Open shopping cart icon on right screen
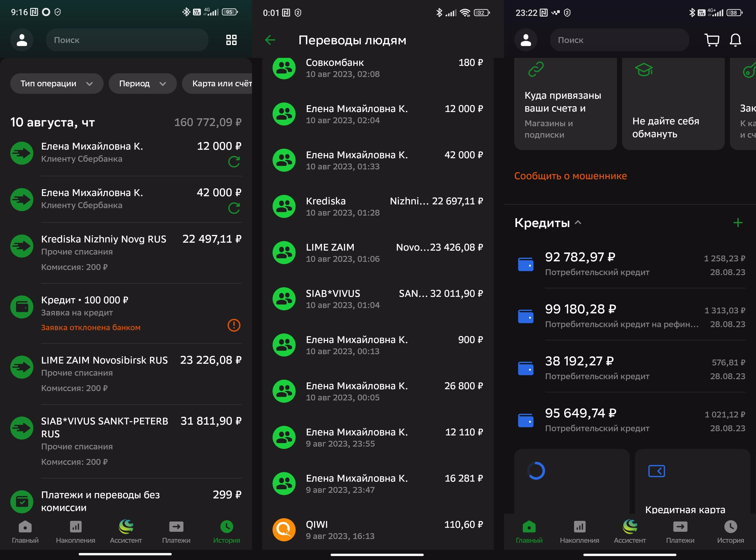 [x=712, y=40]
